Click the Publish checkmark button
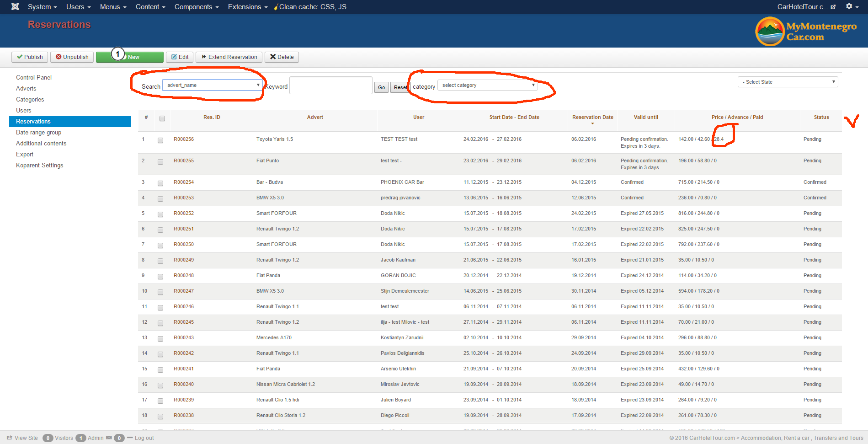 30,57
